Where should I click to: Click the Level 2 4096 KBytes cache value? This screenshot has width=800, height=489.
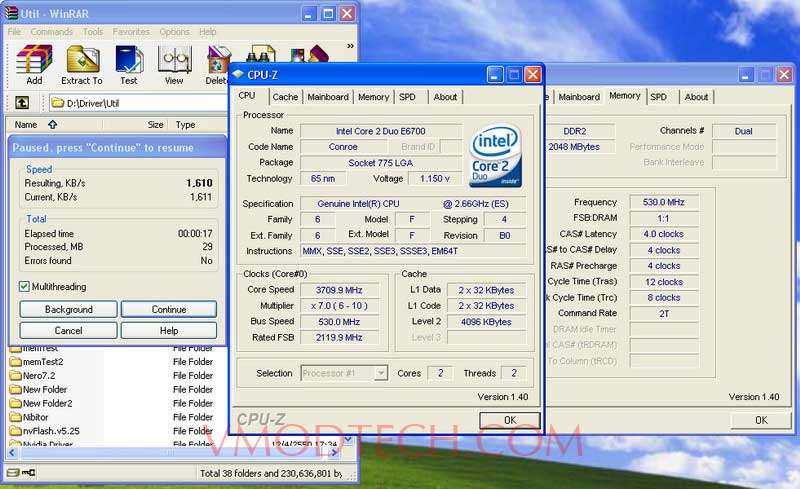click(x=486, y=322)
